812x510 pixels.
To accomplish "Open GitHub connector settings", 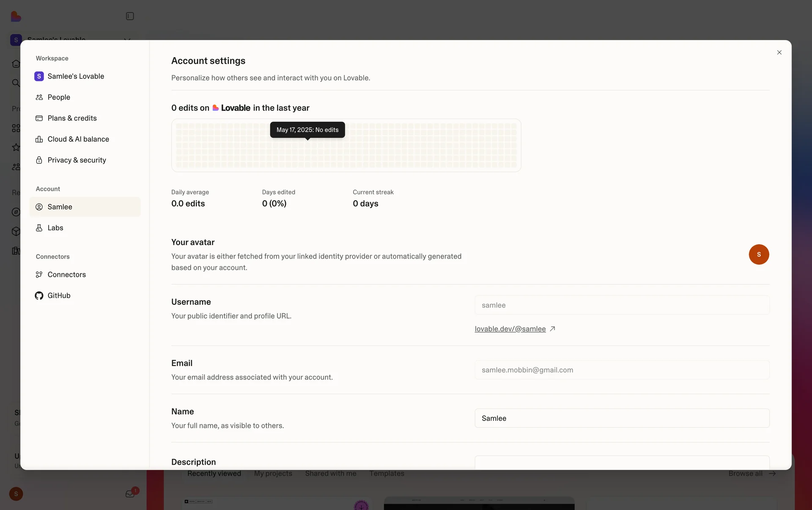I will (x=59, y=295).
